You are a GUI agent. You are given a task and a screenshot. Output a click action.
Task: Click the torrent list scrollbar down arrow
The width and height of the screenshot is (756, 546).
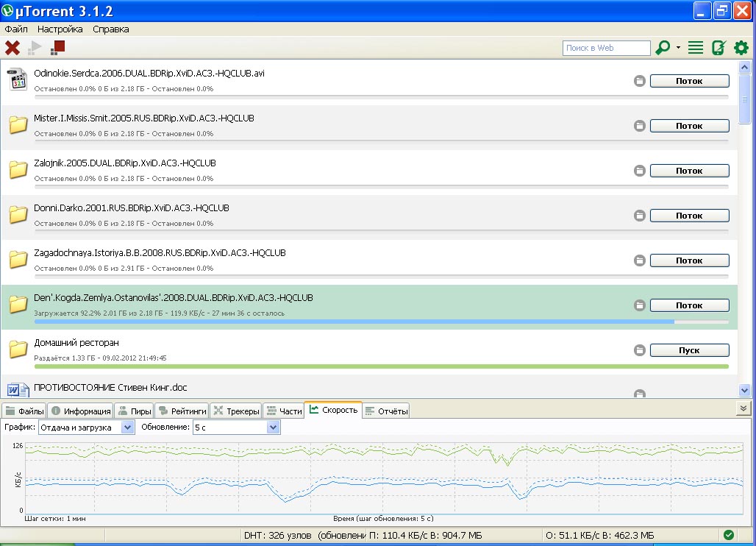[744, 390]
